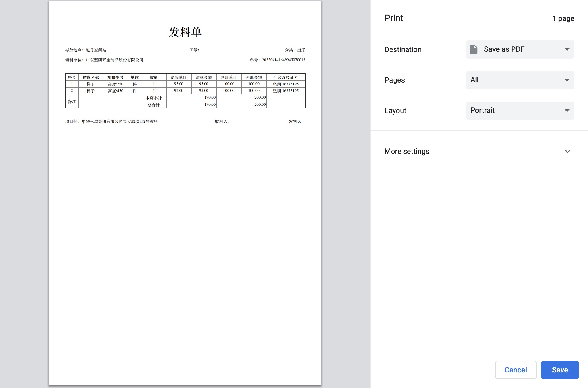
Task: Click the 总合计 label cell
Action: [154, 105]
